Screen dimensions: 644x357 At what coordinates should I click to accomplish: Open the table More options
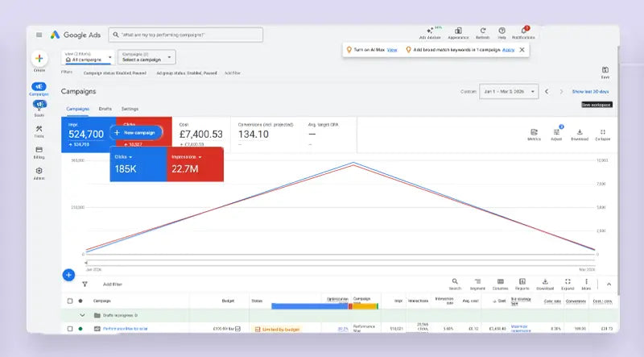(x=586, y=284)
